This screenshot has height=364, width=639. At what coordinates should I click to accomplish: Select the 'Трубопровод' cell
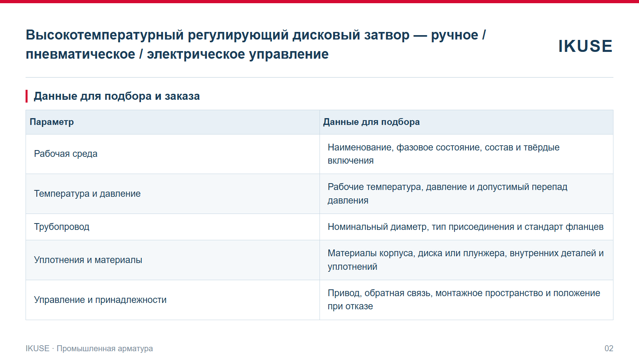tap(173, 227)
